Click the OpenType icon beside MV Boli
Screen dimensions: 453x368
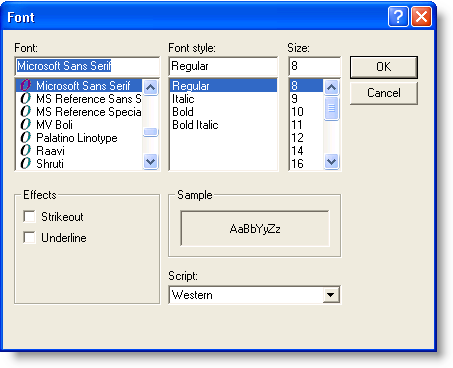coord(25,125)
